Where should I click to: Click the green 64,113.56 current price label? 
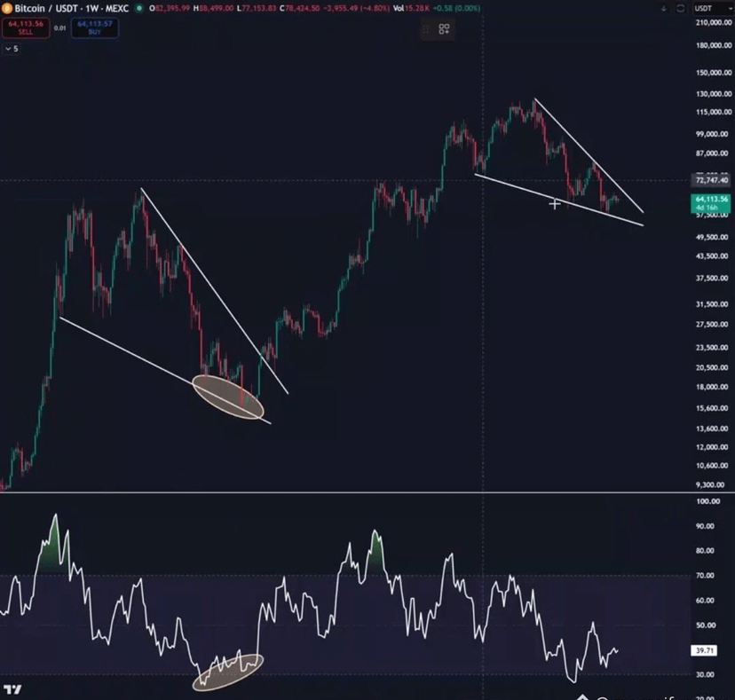point(711,203)
